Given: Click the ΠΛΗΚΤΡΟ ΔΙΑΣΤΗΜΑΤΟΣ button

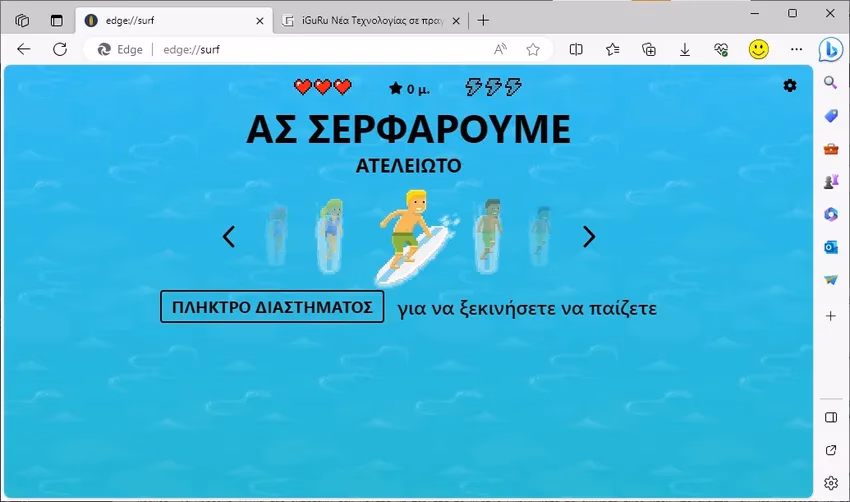Looking at the screenshot, I should 272,307.
